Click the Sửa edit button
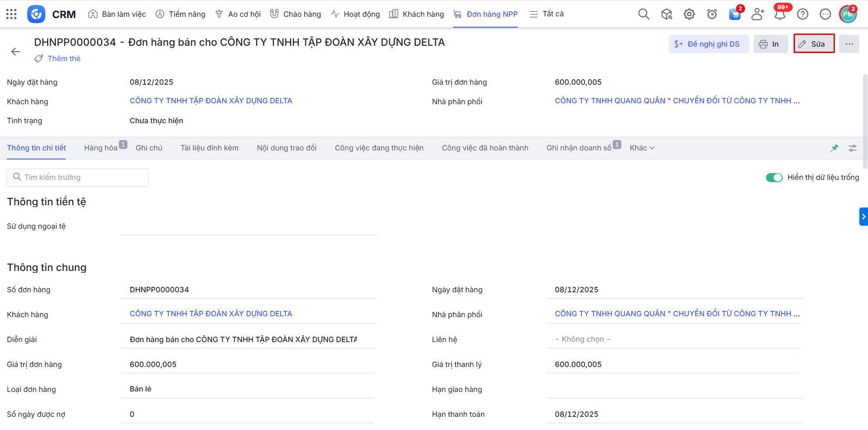 pyautogui.click(x=814, y=44)
